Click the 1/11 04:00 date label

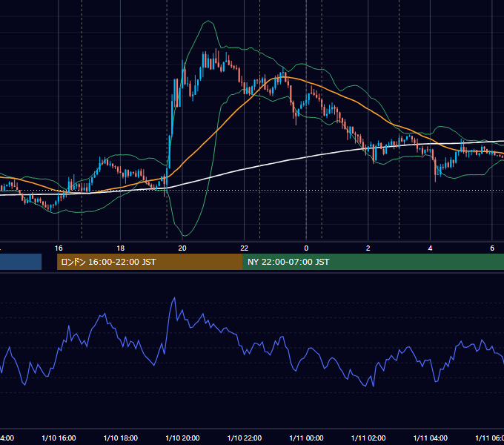[431, 438]
